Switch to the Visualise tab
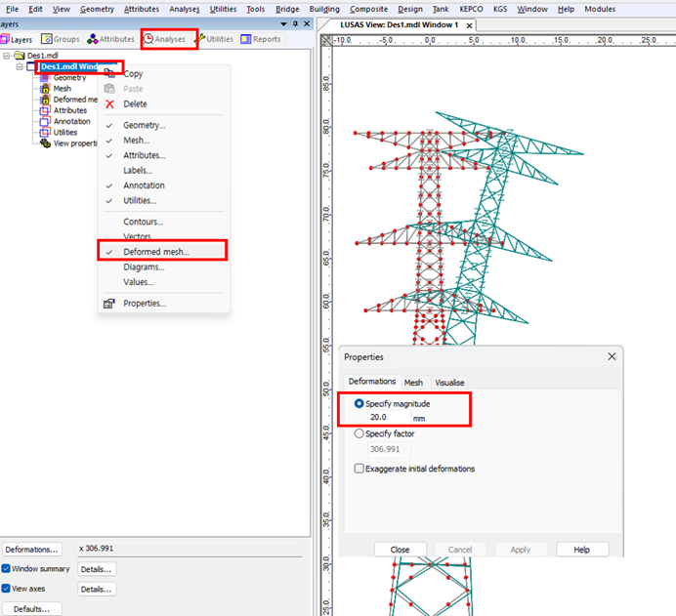The height and width of the screenshot is (616, 676). 449,383
